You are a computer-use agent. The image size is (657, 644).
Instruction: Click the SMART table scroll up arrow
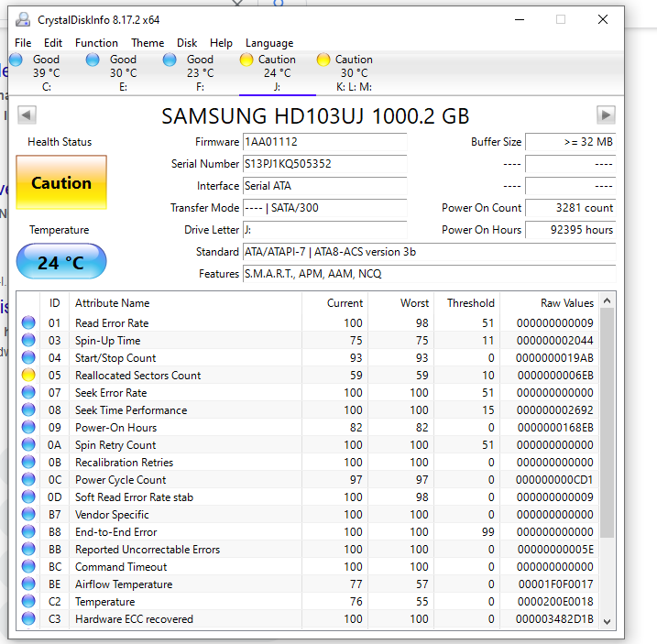coord(608,300)
